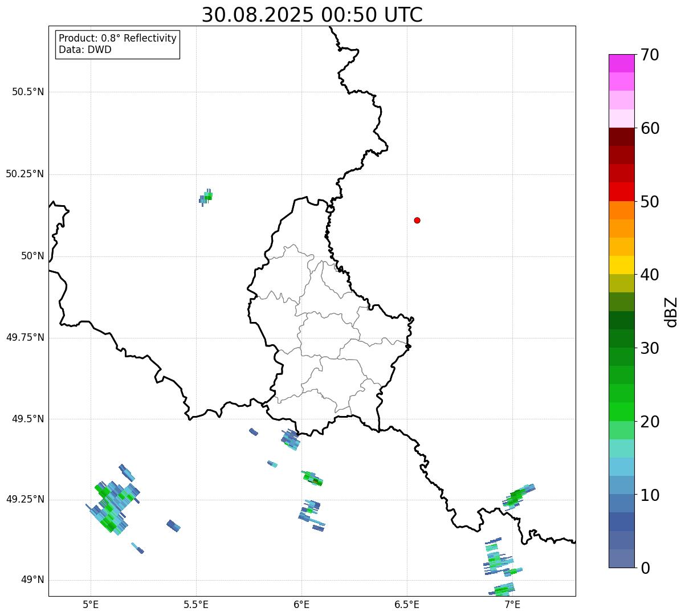Click the colorbar tick label 50

click(650, 202)
